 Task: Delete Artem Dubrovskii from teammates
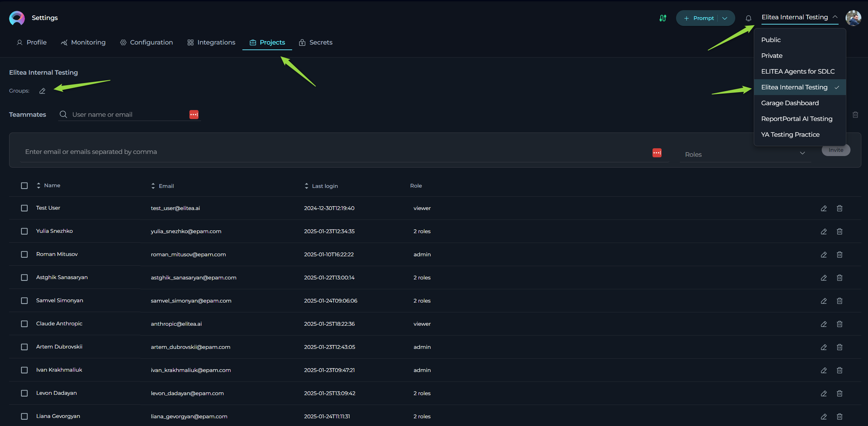coord(840,347)
